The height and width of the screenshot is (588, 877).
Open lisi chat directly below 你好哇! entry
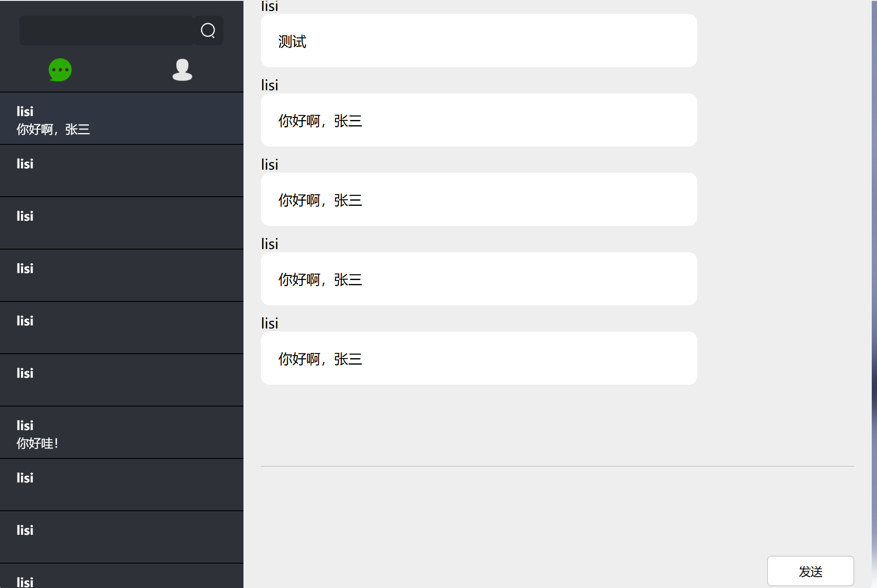[121, 485]
